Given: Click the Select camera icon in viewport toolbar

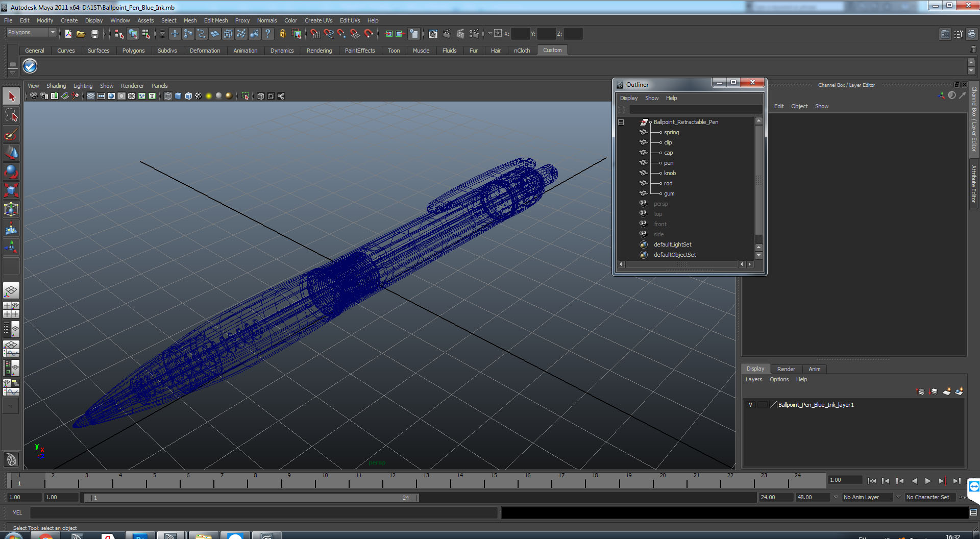Looking at the screenshot, I should tap(34, 96).
